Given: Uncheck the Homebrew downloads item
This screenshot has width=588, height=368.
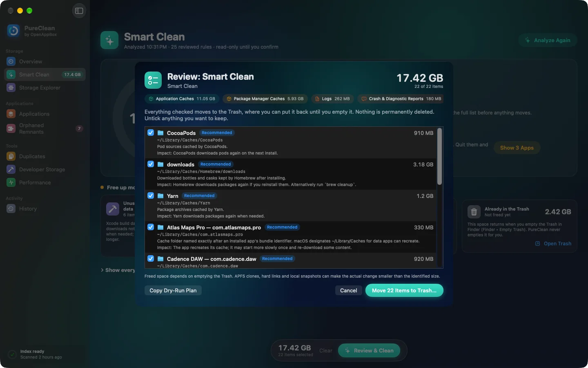Looking at the screenshot, I should pos(151,164).
